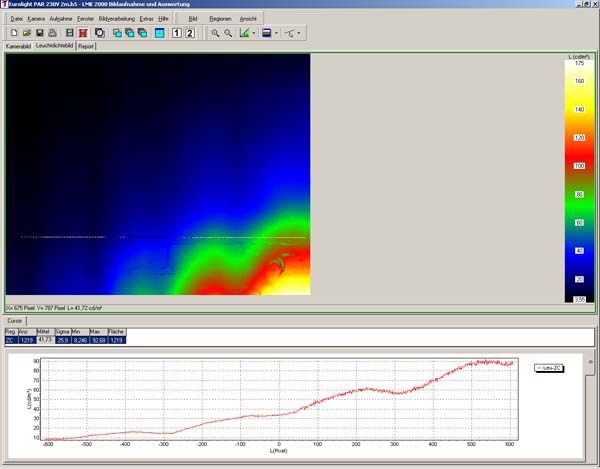Click the save disk icon
The height and width of the screenshot is (469, 600).
(x=38, y=33)
